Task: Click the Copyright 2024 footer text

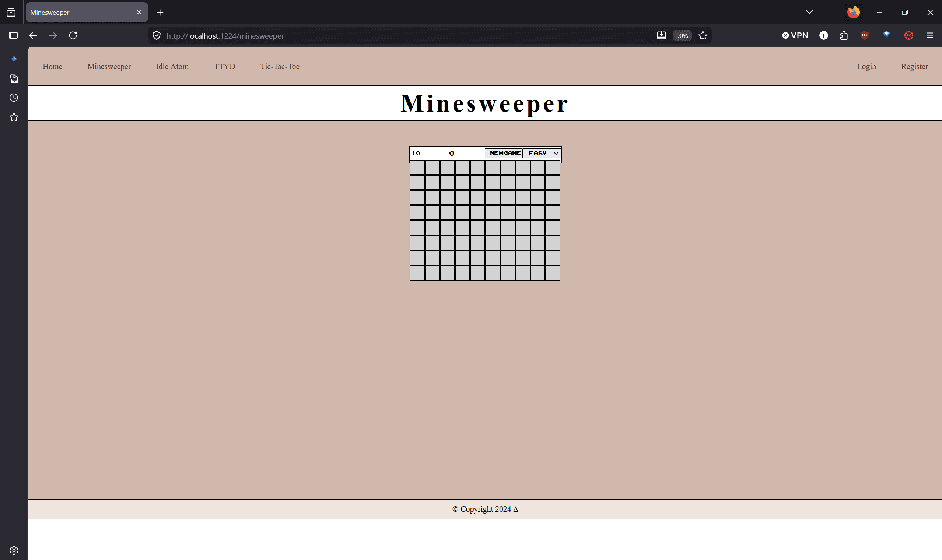Action: [x=485, y=509]
